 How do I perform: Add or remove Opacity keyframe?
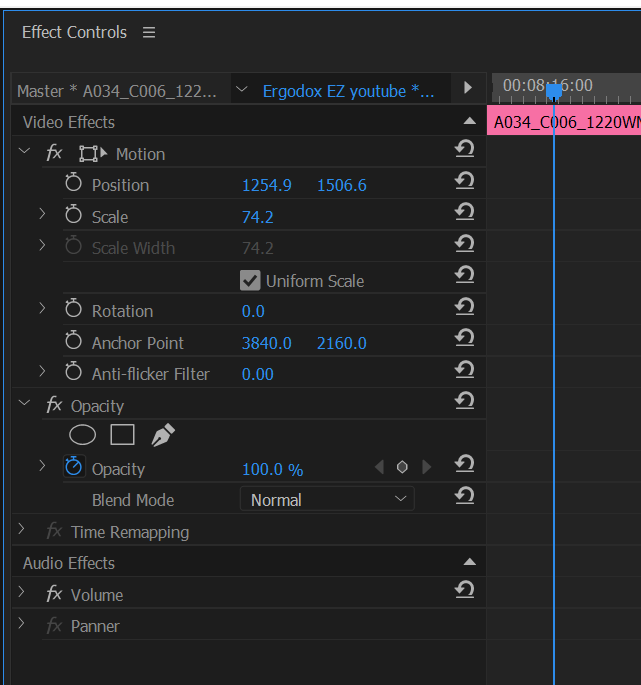[402, 467]
